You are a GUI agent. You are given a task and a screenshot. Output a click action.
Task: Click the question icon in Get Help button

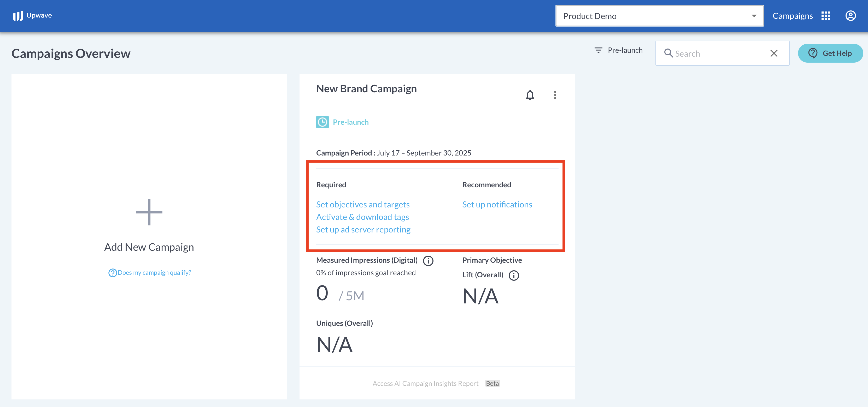click(813, 53)
